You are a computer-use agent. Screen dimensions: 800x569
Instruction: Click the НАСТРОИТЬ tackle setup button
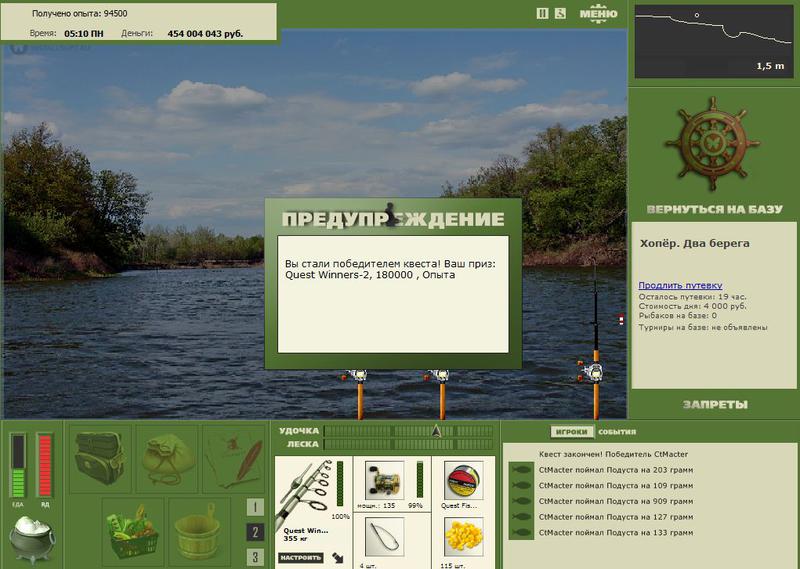(301, 558)
